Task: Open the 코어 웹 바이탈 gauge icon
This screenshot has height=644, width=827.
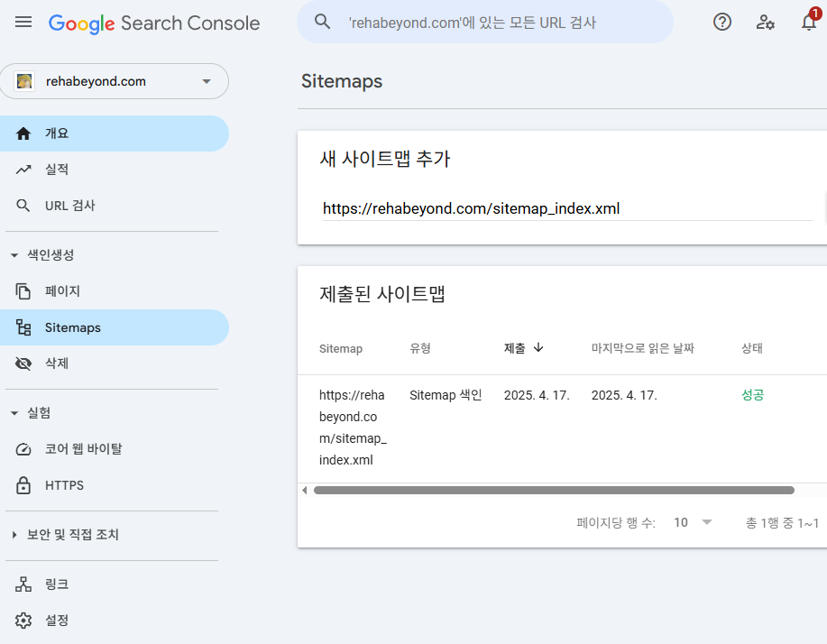Action: pyautogui.click(x=23, y=449)
